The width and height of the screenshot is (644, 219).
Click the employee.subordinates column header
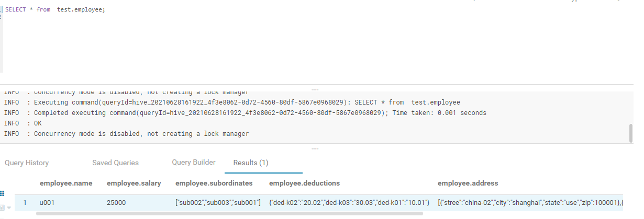click(x=214, y=183)
